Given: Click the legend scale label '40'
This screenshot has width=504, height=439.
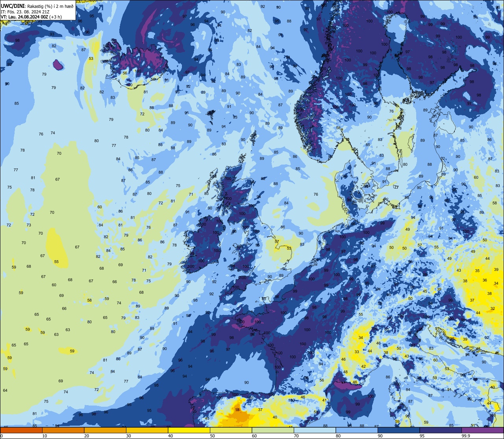Looking at the screenshot, I should click(170, 436).
